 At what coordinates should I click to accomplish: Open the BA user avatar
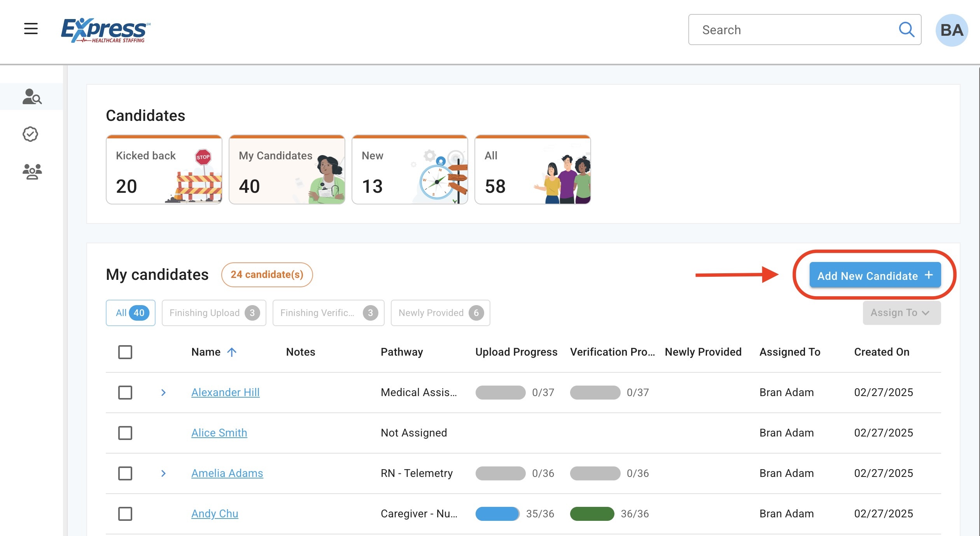951,30
